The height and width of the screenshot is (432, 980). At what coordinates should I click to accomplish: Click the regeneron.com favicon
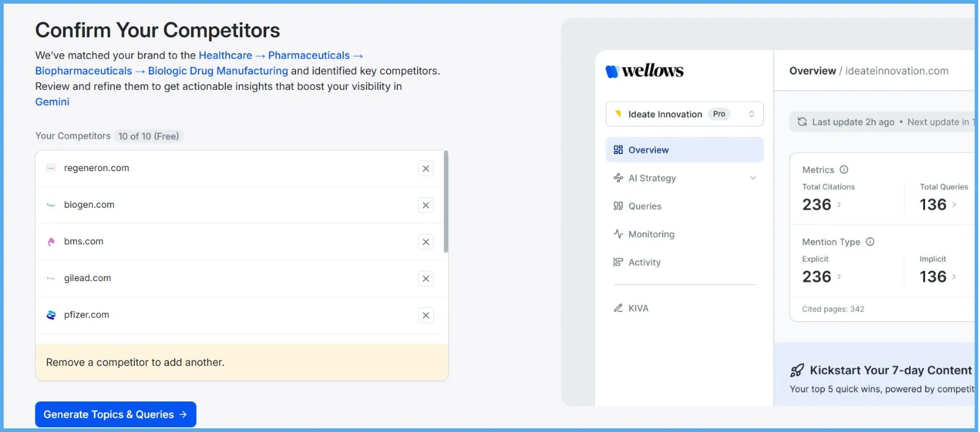tap(51, 168)
